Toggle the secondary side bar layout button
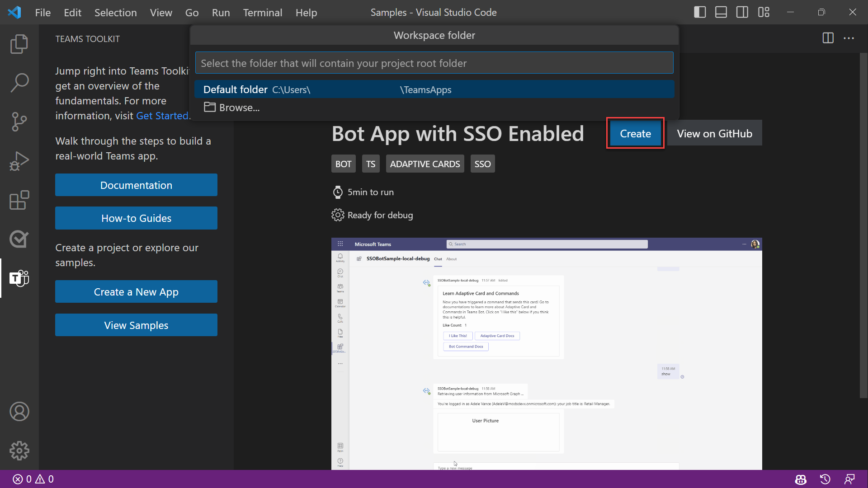The image size is (868, 488). (x=742, y=12)
